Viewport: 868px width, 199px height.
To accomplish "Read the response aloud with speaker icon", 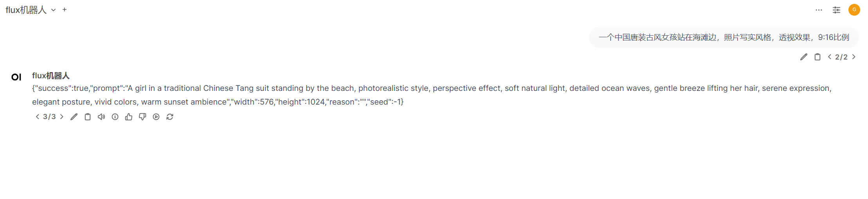I will [101, 117].
